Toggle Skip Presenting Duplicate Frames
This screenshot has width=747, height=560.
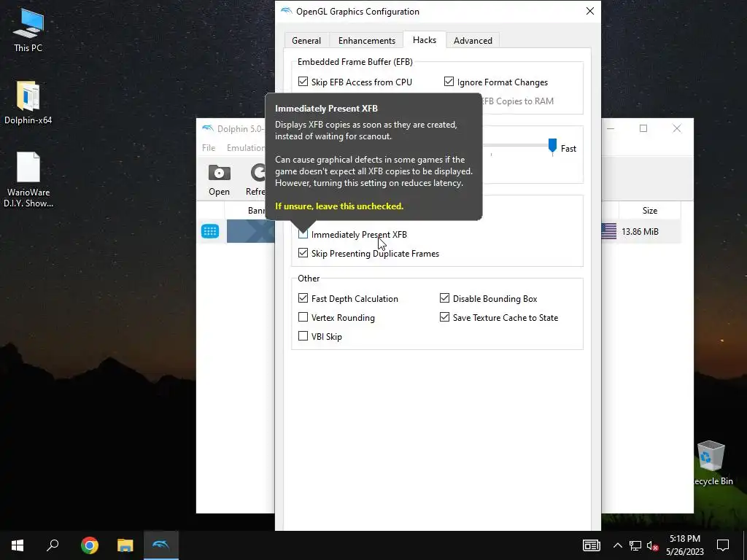[x=303, y=253]
